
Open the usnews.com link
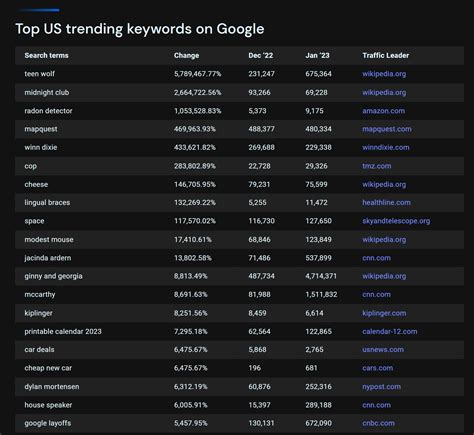tap(383, 350)
